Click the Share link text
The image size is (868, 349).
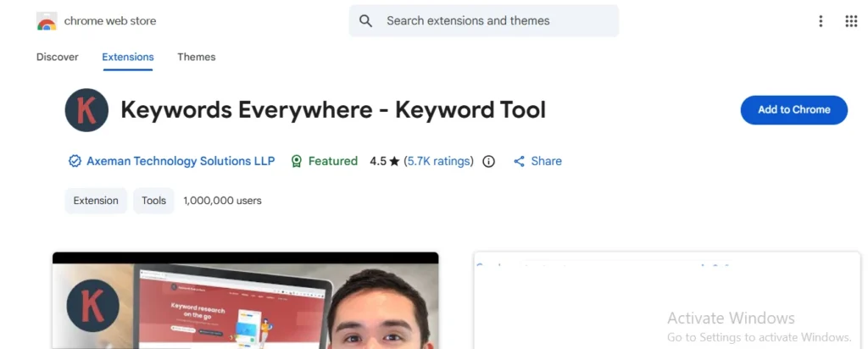[547, 161]
